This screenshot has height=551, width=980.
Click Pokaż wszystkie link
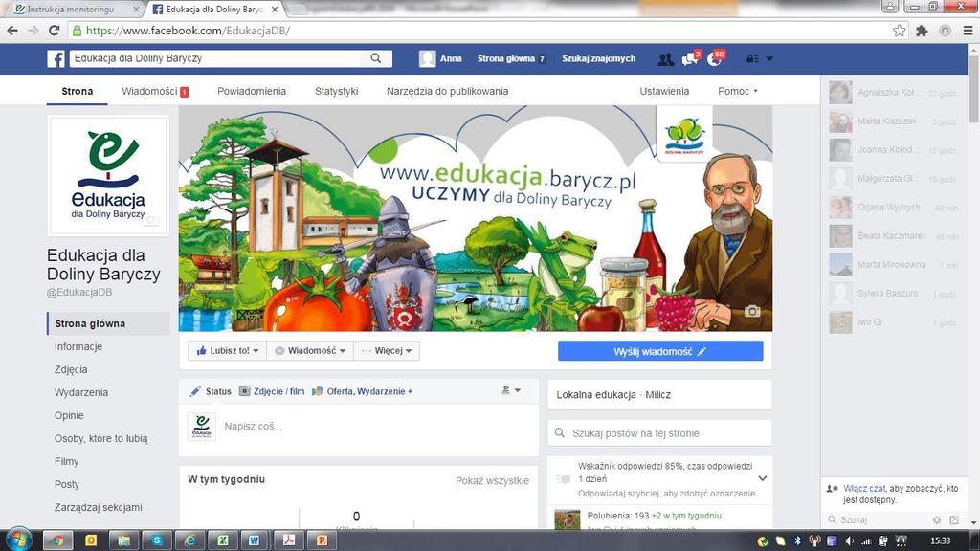point(493,480)
